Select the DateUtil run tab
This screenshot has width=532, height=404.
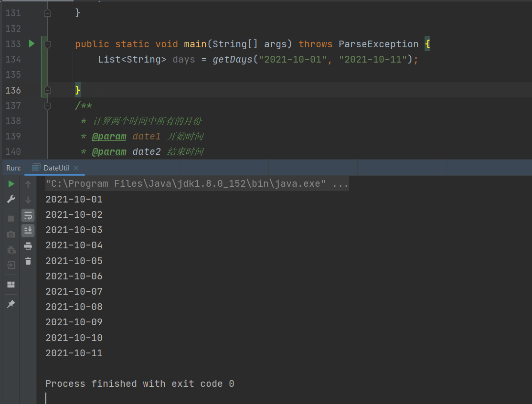(54, 168)
